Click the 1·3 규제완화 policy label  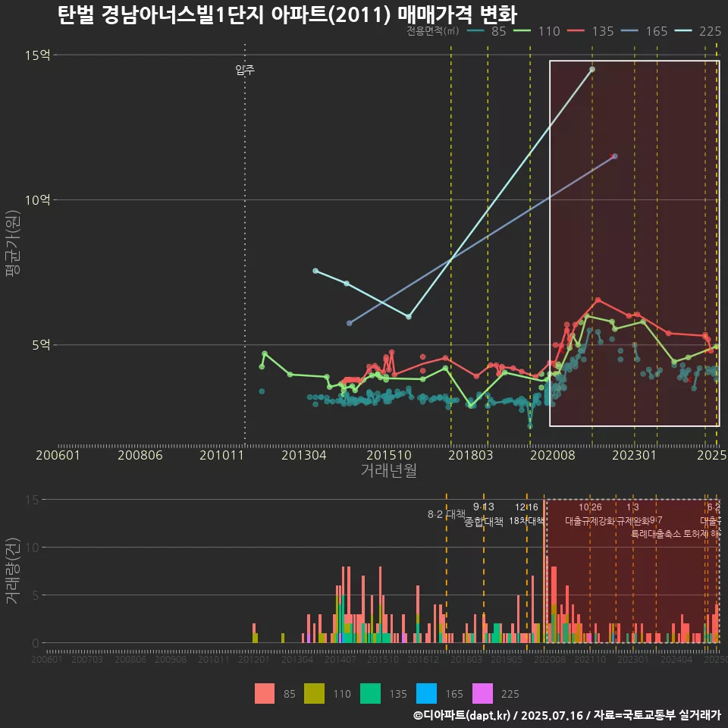(632, 514)
